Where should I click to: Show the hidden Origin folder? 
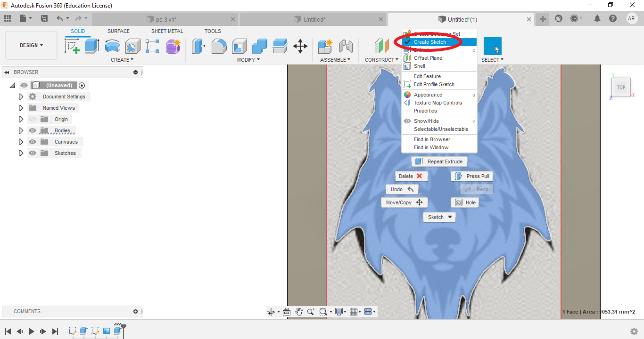(x=33, y=119)
